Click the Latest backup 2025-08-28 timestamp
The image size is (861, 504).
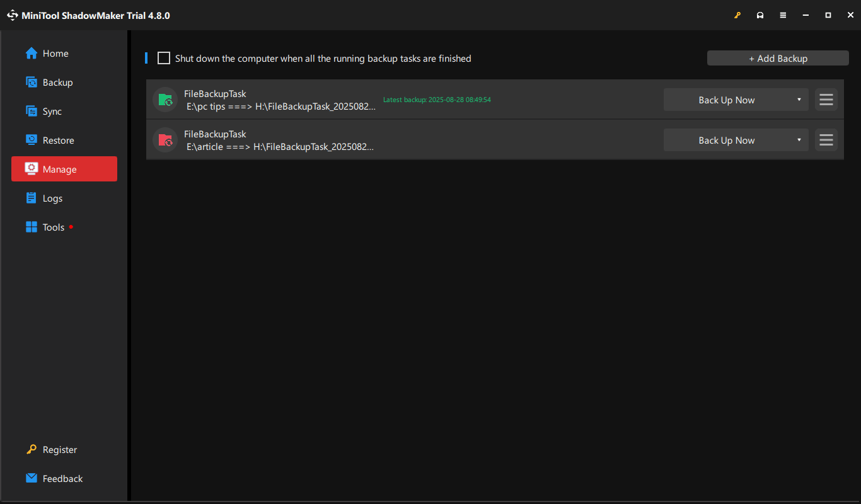point(437,100)
